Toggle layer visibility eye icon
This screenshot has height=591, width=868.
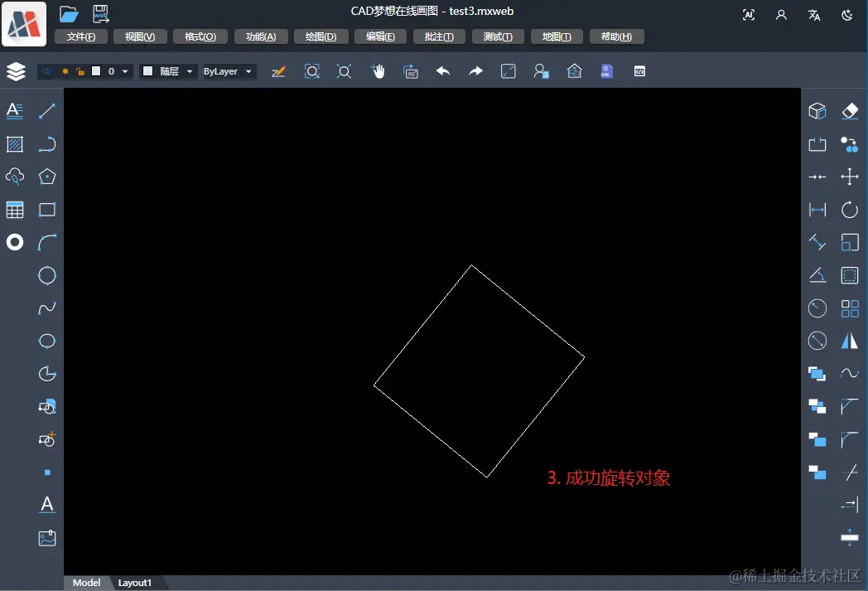[47, 71]
